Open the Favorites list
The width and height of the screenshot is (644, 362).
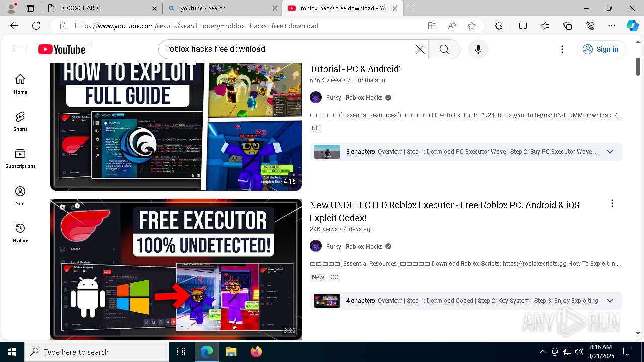[x=545, y=26]
